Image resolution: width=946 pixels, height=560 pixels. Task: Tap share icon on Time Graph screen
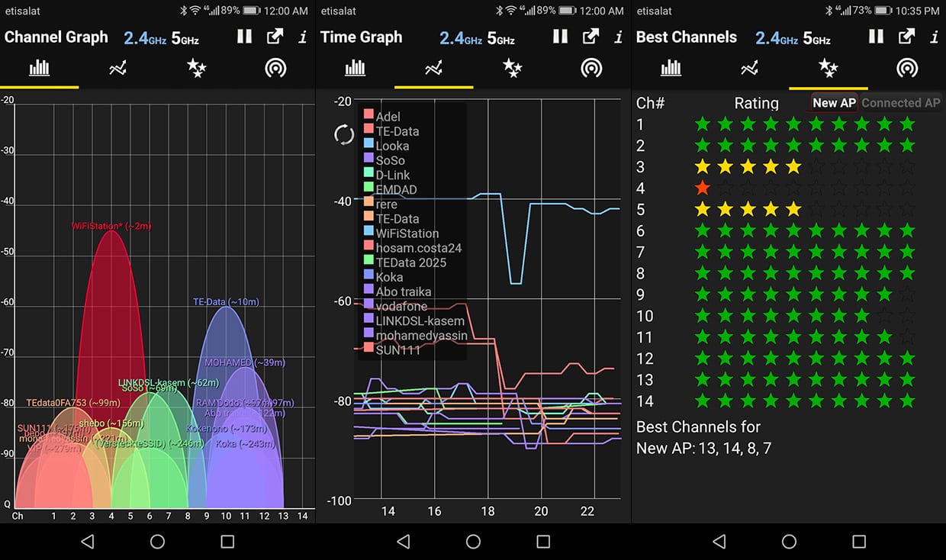click(x=590, y=37)
